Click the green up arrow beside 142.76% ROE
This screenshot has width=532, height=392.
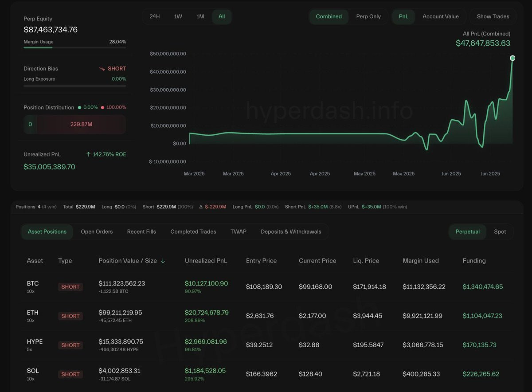coord(88,154)
